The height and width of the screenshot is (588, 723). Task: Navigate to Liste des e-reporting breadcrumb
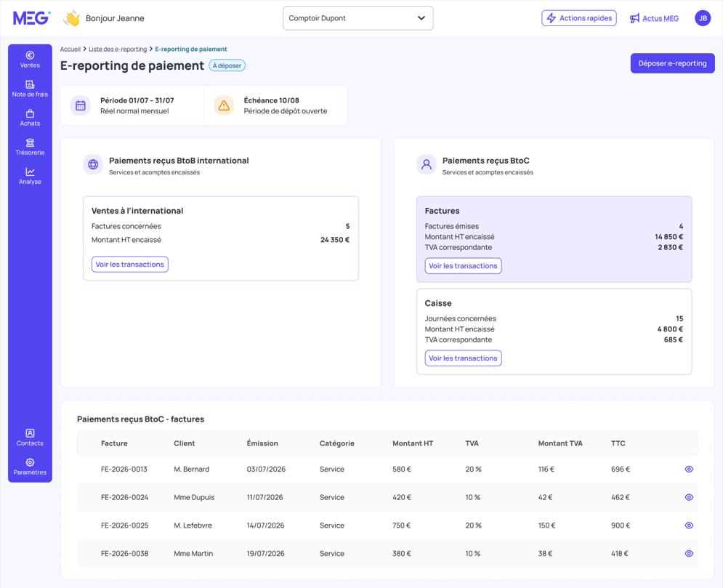(118, 49)
